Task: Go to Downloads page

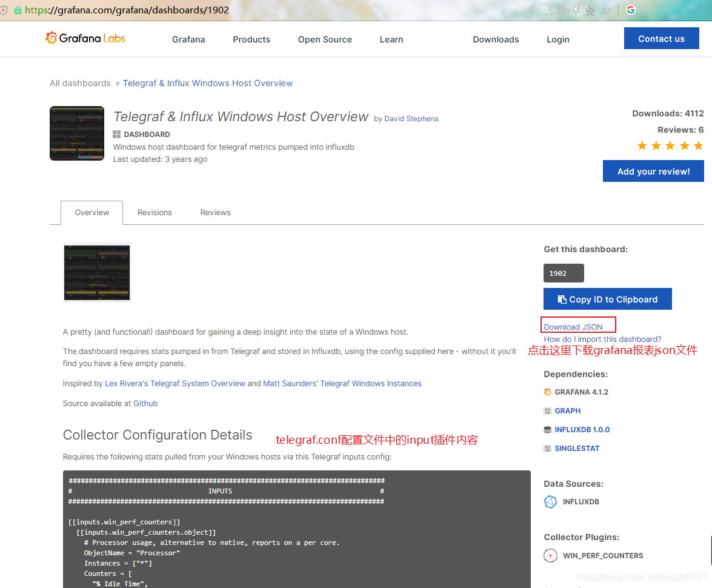Action: click(496, 39)
